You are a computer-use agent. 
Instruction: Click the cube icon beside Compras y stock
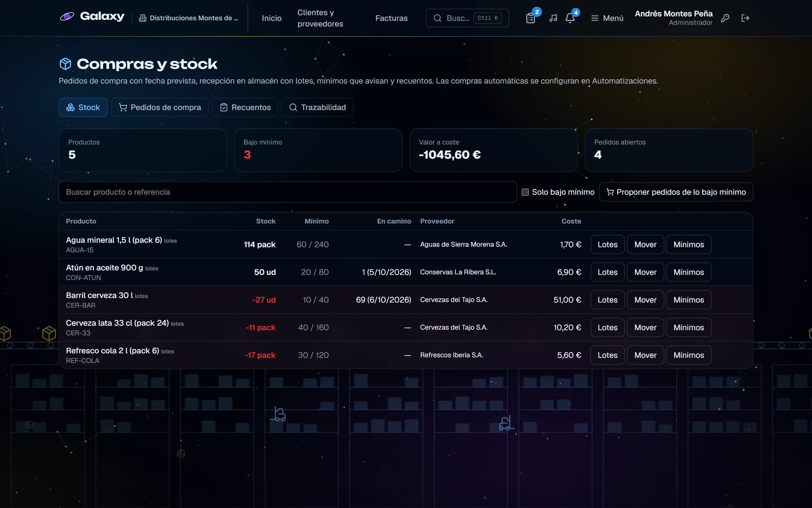[x=65, y=63]
